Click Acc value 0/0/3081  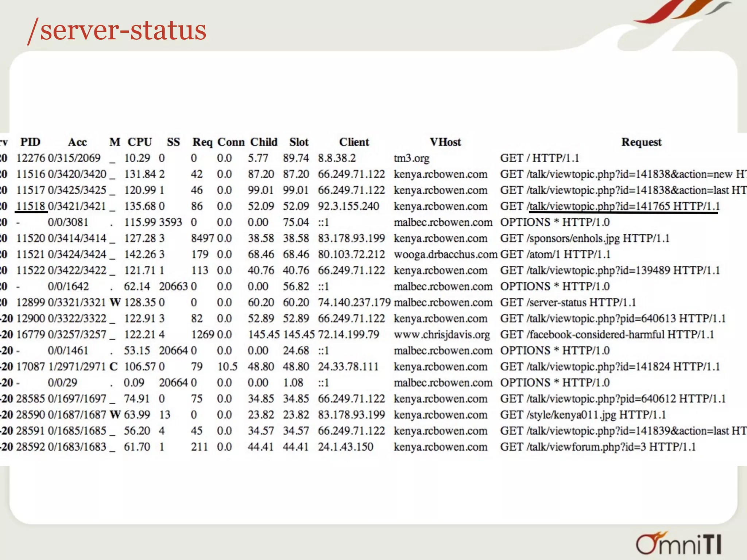coord(68,222)
